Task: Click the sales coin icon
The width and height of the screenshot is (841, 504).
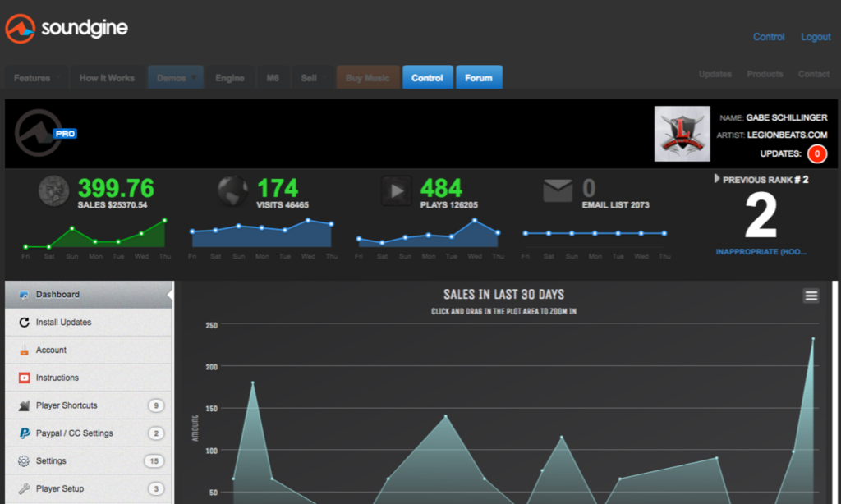Action: (x=53, y=191)
